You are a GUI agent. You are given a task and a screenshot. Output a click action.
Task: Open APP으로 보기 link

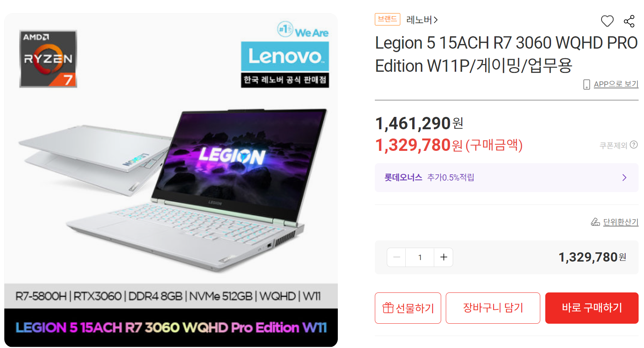tap(616, 84)
